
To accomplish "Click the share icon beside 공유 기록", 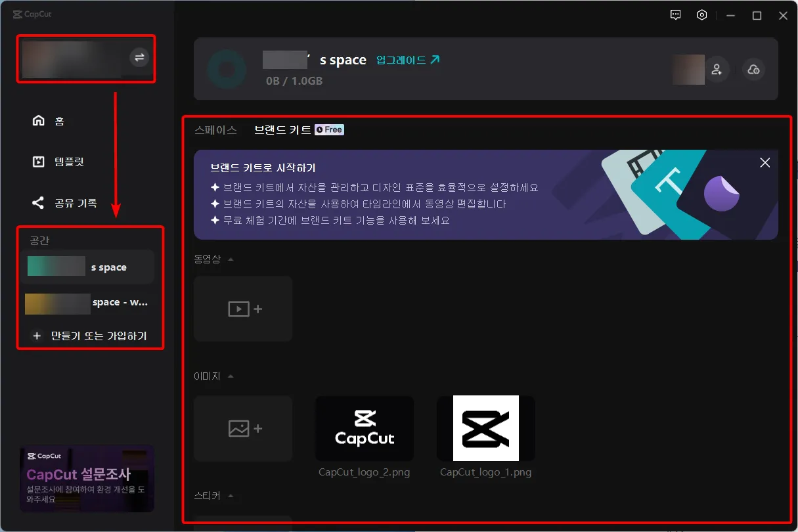I will [39, 203].
